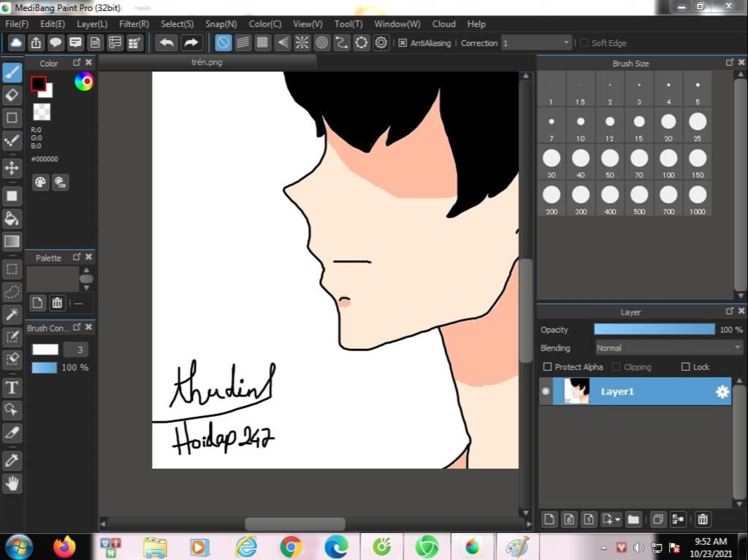Select the rectangular Select tool
The height and width of the screenshot is (560, 748).
coord(12,269)
